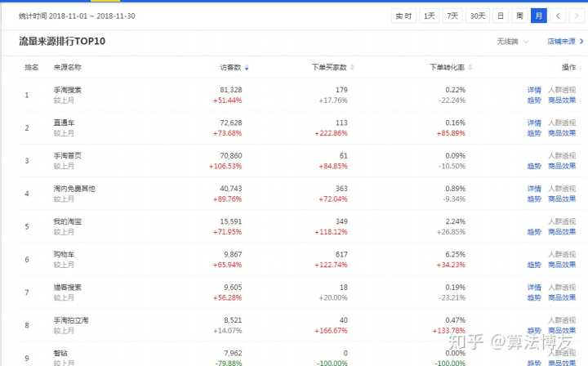Sort by 下单转化率 column arrow
This screenshot has height=366, width=588.
pos(470,68)
